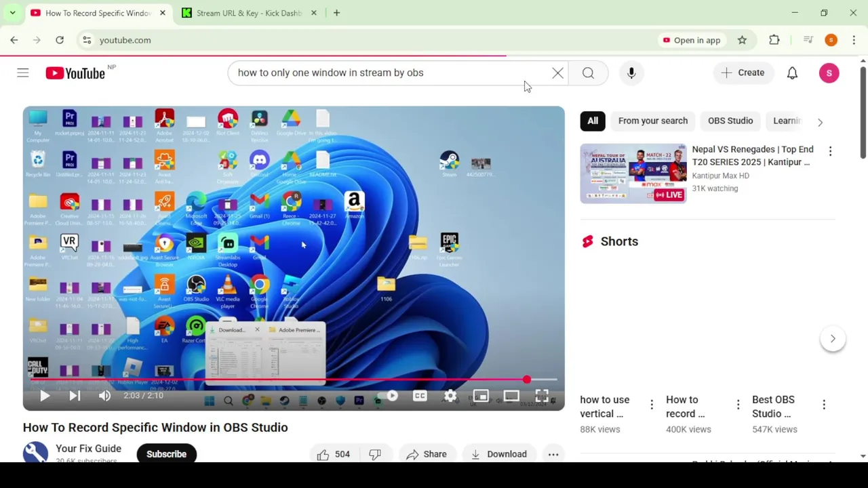The width and height of the screenshot is (868, 488).
Task: Show more filter chips with arrow
Action: click(820, 122)
